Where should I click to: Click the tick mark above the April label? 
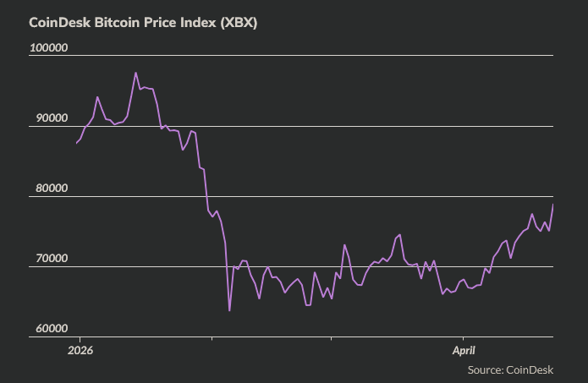pos(463,339)
